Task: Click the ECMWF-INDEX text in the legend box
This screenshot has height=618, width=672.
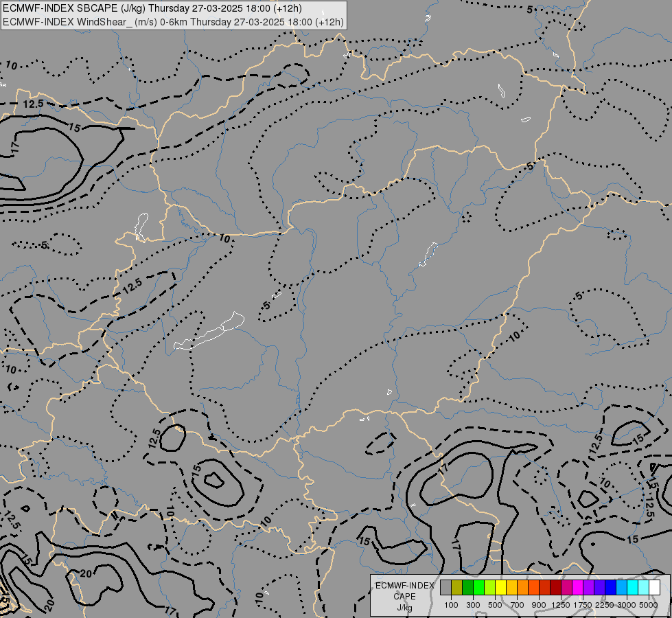Action: point(404,586)
